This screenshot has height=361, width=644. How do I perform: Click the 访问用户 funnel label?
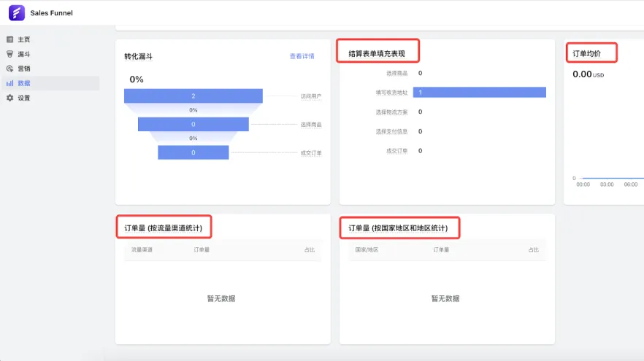311,96
